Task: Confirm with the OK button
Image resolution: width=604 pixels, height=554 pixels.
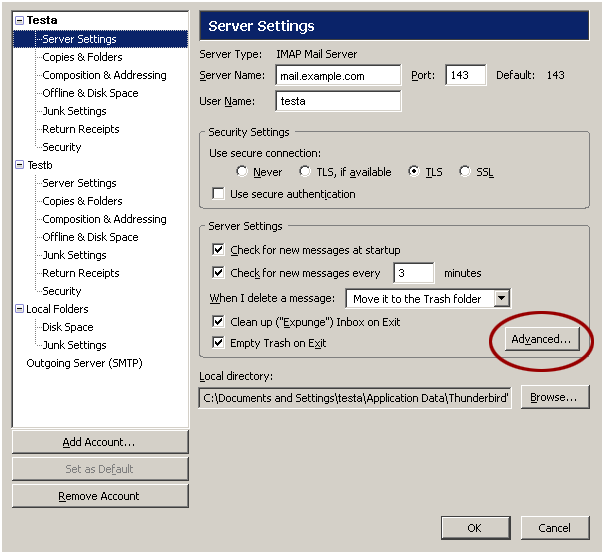Action: [x=475, y=528]
